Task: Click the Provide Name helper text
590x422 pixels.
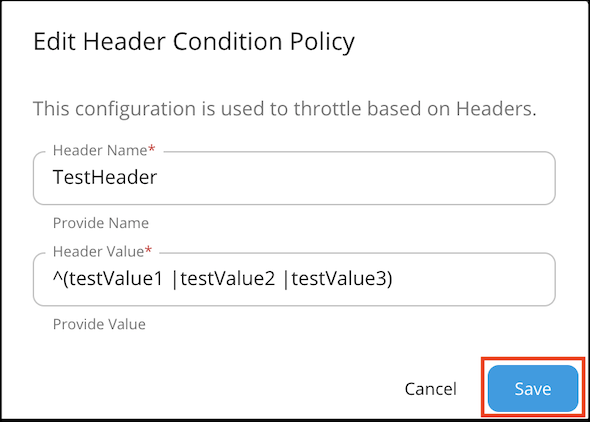Action: click(101, 223)
